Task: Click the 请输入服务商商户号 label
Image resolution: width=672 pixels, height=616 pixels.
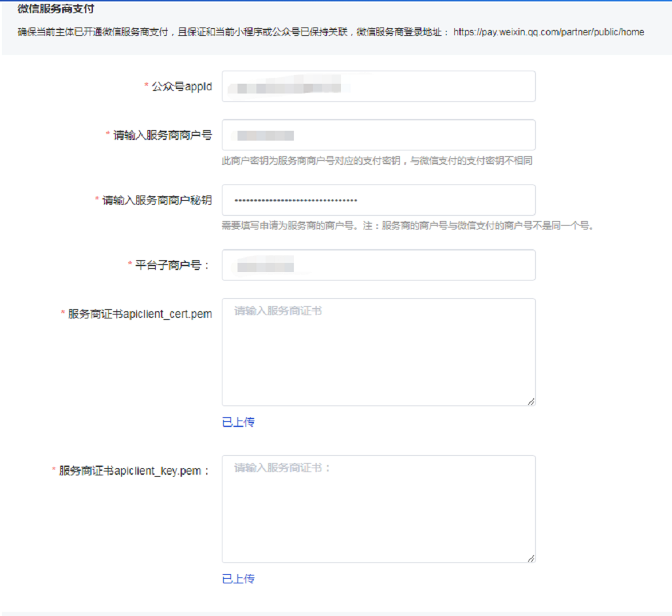Action: [x=162, y=135]
